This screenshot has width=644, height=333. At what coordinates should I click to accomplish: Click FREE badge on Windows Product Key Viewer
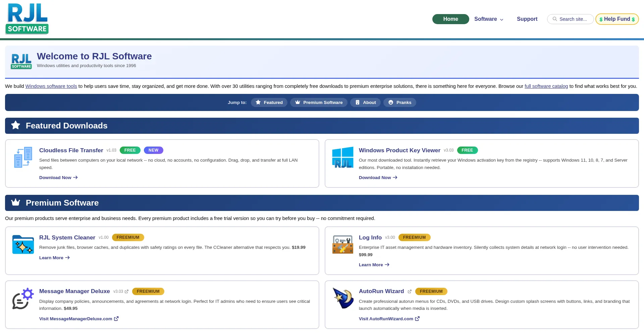point(467,150)
